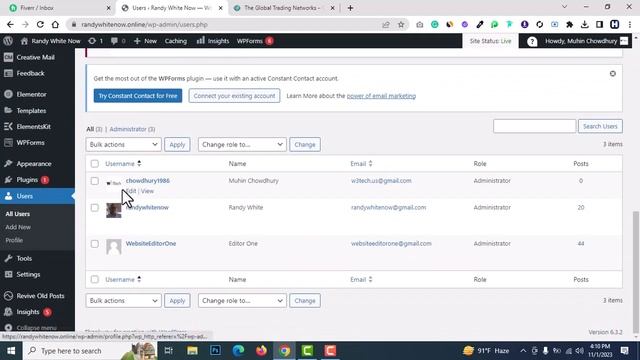Screen dimensions: 640x360
Task: Open the comments bubble in admin bar
Action: pos(118,41)
